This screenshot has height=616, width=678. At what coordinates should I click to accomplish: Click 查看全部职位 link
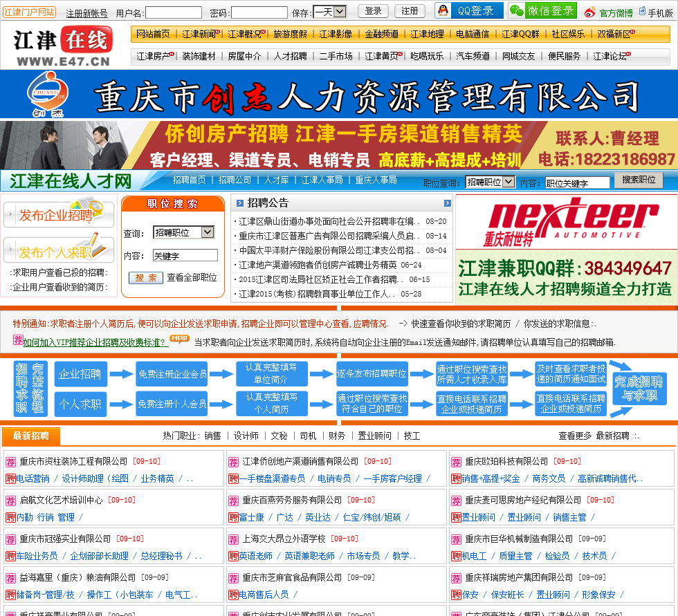(192, 277)
